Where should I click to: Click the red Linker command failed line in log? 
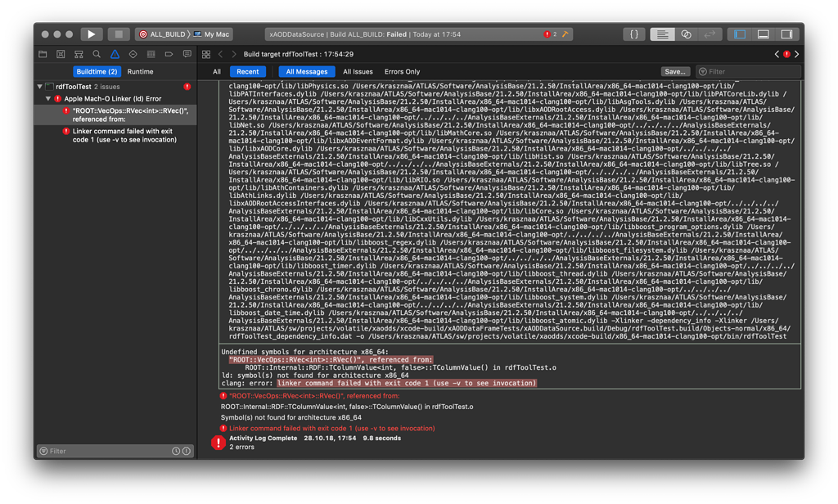tap(332, 428)
